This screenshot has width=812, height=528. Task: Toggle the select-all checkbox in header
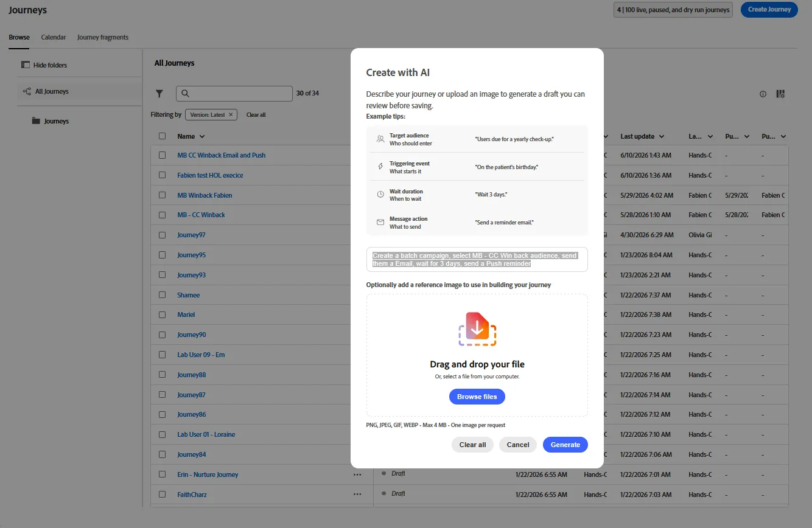click(x=162, y=136)
